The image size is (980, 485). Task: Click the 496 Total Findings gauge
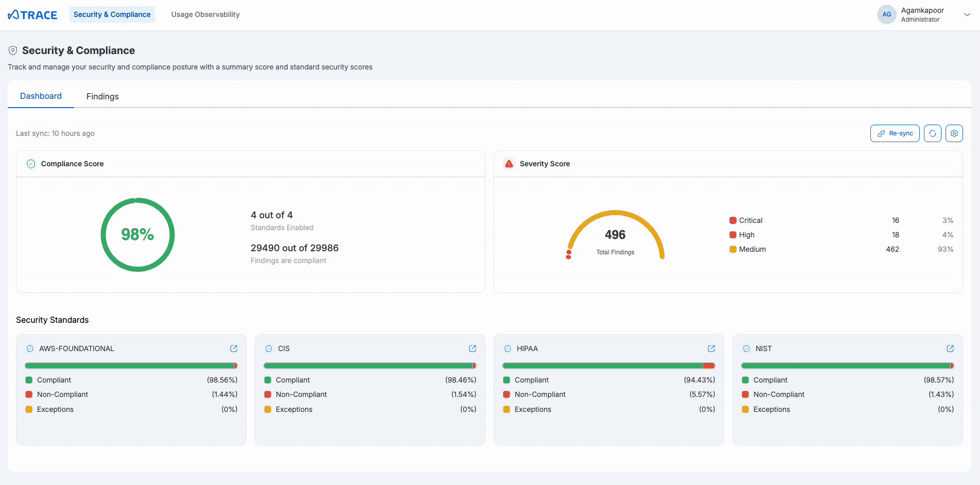point(615,235)
